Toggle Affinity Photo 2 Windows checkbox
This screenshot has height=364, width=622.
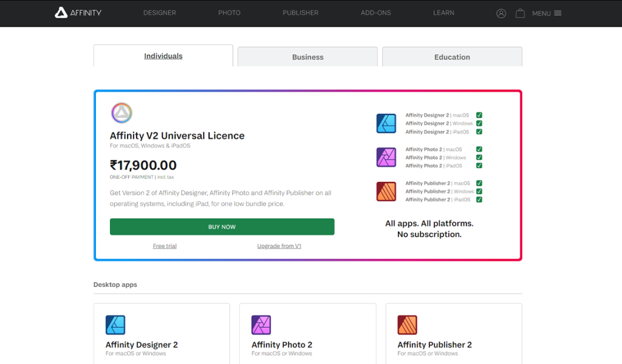coord(479,157)
